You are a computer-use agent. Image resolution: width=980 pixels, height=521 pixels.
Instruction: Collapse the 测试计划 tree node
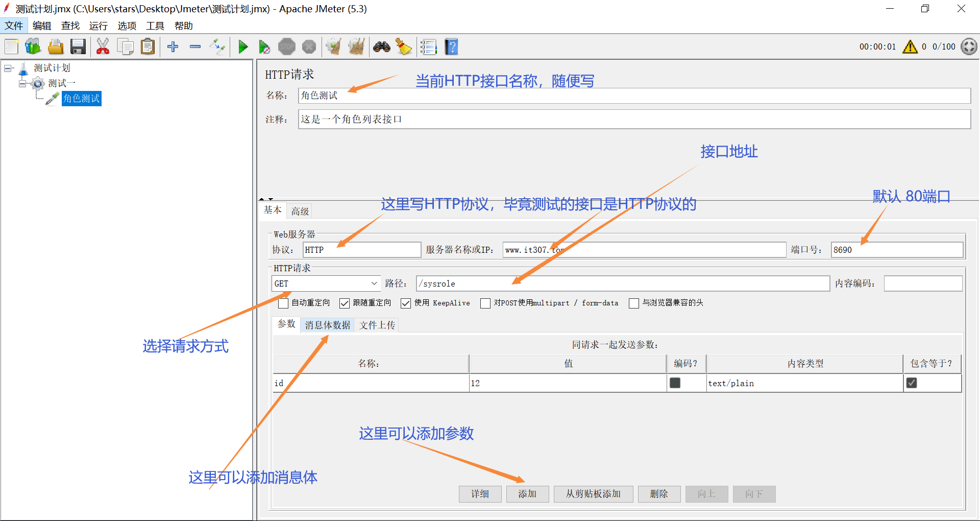coord(8,67)
